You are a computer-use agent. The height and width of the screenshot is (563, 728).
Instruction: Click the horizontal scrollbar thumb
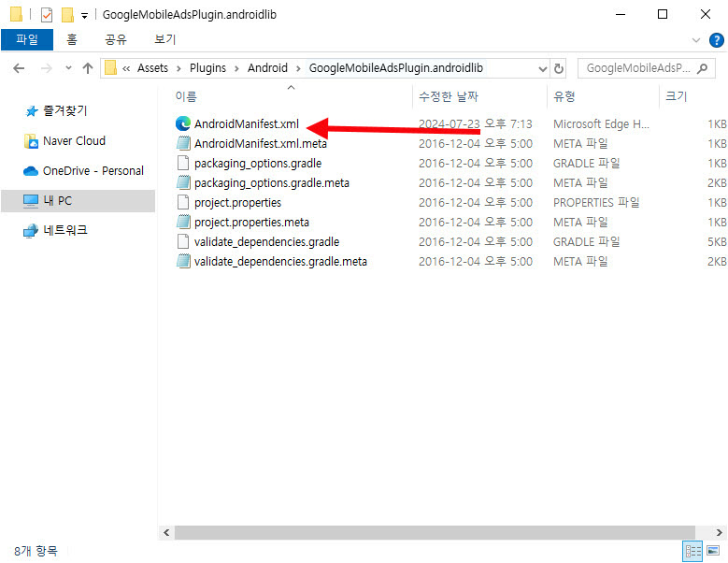pos(435,532)
